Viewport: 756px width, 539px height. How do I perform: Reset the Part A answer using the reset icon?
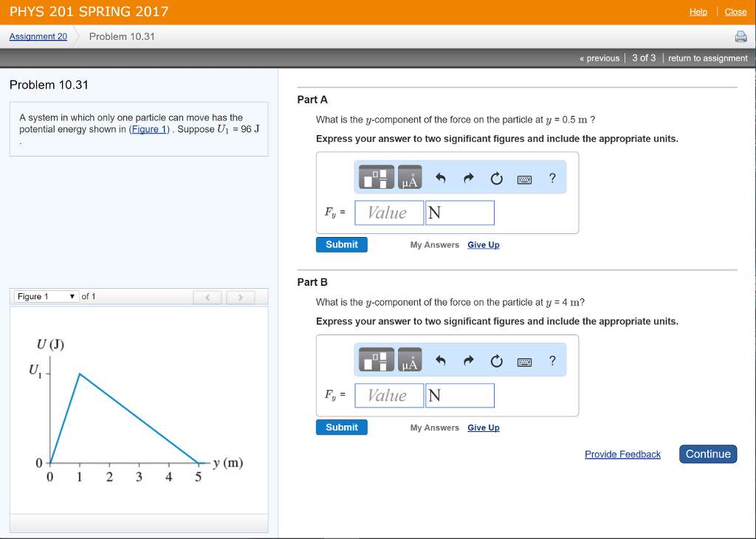tap(496, 177)
